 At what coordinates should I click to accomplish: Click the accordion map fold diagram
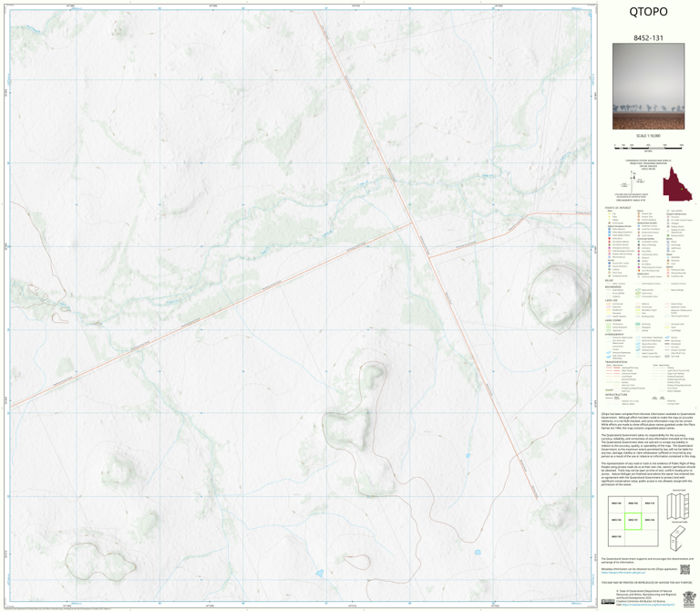coord(678,505)
